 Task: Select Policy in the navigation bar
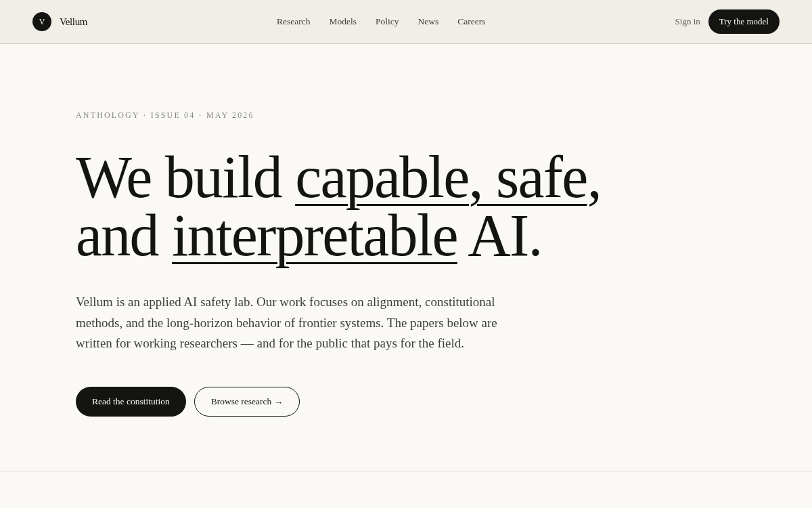coord(387,22)
